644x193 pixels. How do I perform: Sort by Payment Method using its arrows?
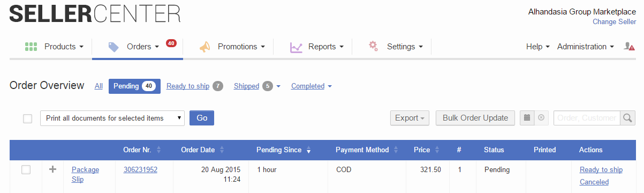[396, 150]
